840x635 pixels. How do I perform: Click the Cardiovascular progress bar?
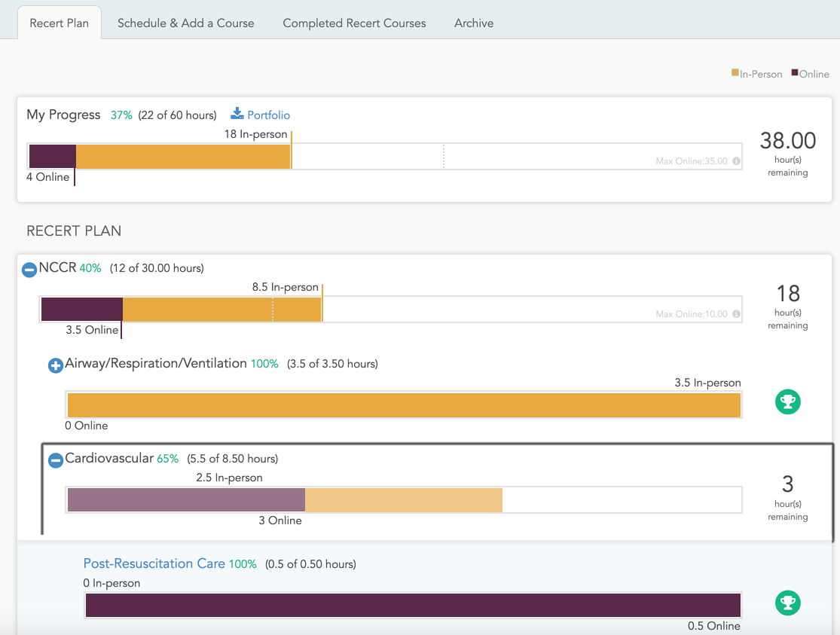point(301,499)
